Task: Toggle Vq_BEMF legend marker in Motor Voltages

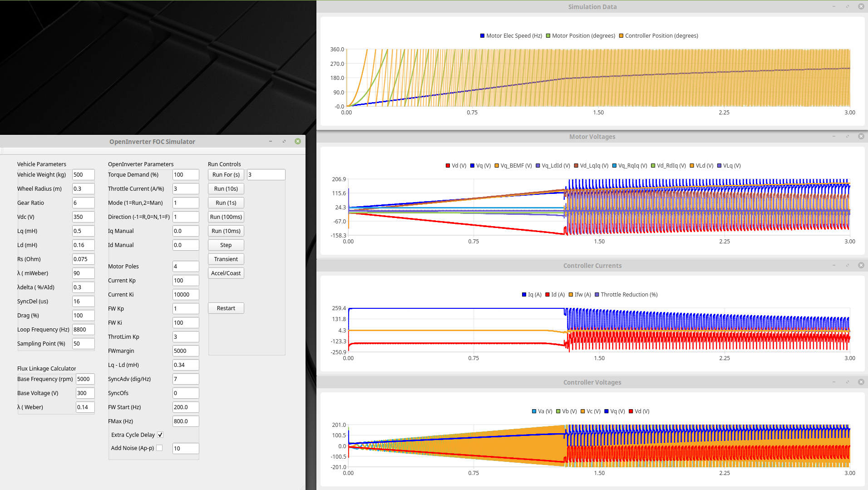Action: coord(497,166)
